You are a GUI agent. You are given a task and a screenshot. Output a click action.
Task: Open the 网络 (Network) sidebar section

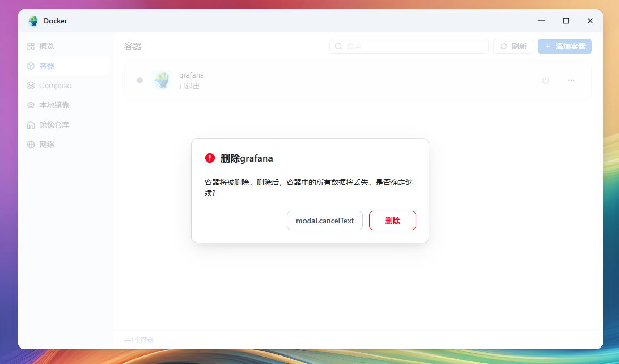tap(46, 144)
